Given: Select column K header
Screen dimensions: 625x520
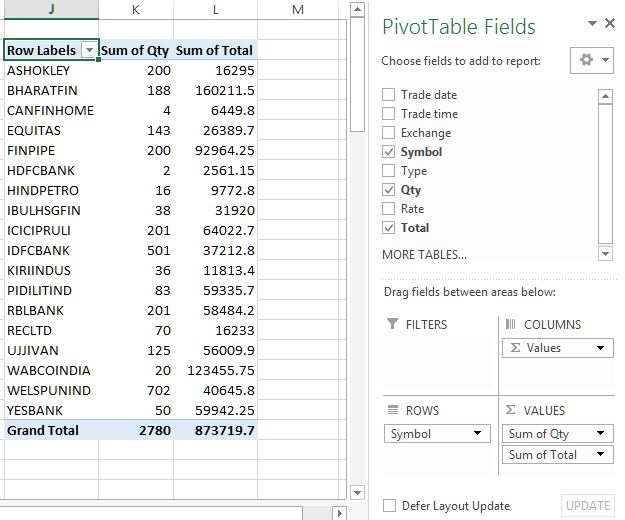Looking at the screenshot, I should (136, 9).
